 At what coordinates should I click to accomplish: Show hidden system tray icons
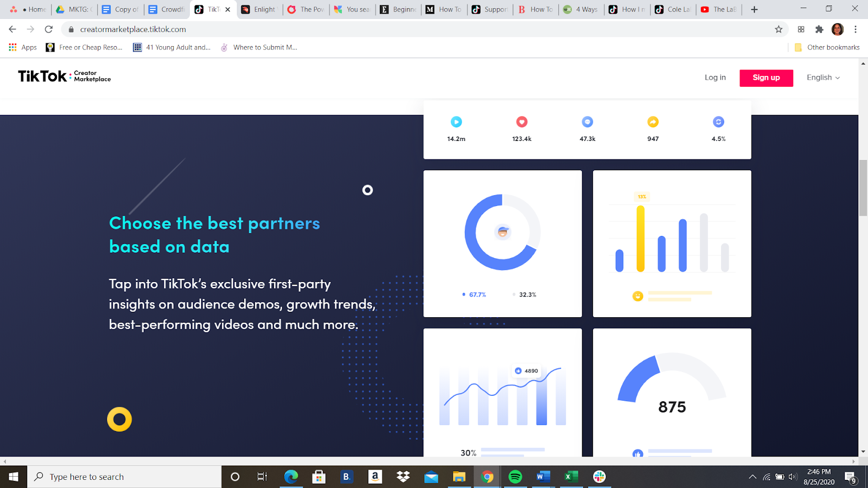tap(752, 477)
